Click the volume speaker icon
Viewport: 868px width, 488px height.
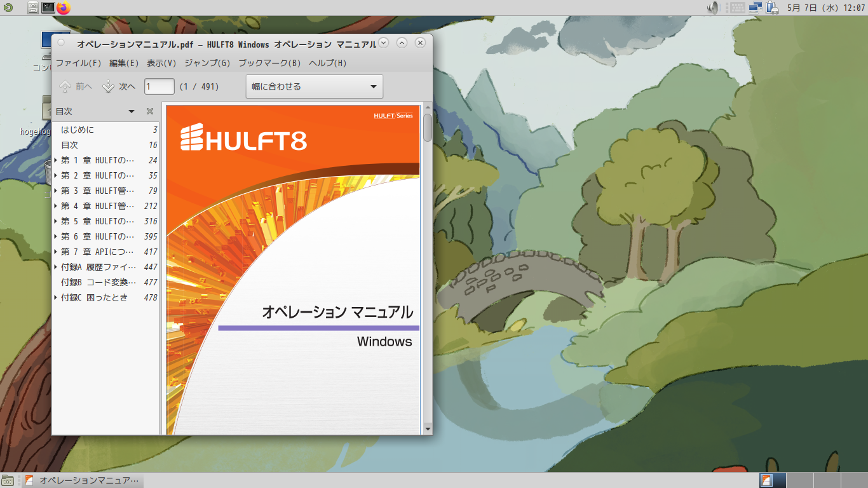tap(713, 8)
